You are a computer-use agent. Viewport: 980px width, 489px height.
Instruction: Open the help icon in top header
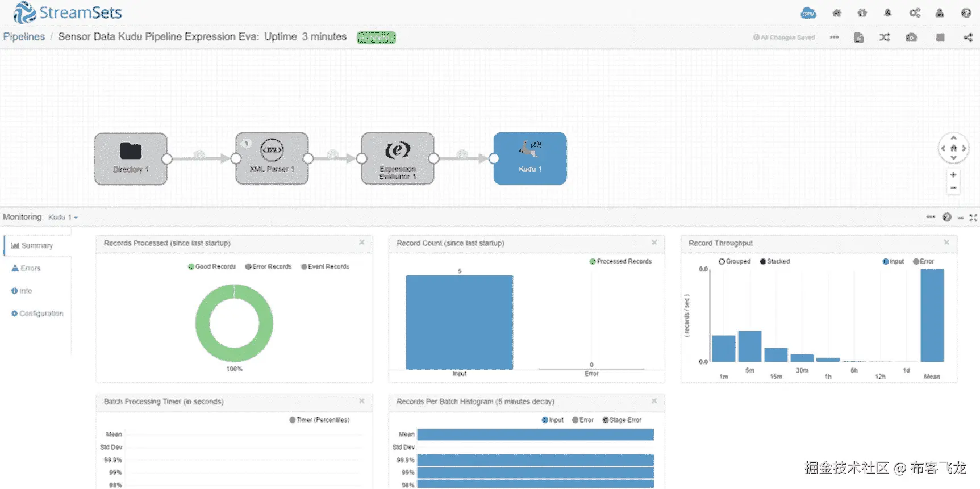coord(966,13)
